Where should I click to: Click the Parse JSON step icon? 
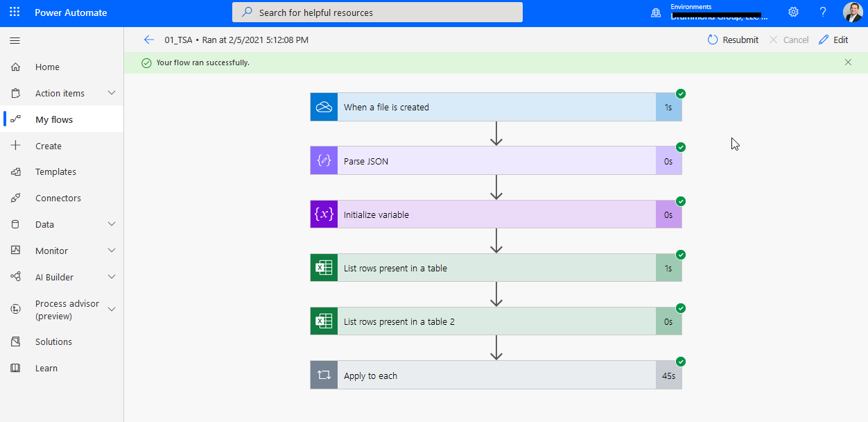tap(324, 161)
